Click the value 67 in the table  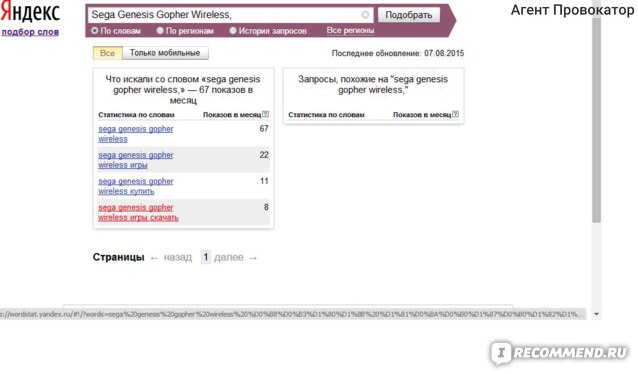264,129
